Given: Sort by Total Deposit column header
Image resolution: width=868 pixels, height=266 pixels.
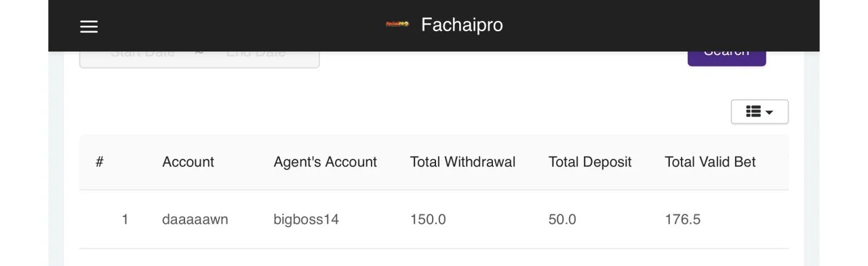Looking at the screenshot, I should pyautogui.click(x=590, y=162).
